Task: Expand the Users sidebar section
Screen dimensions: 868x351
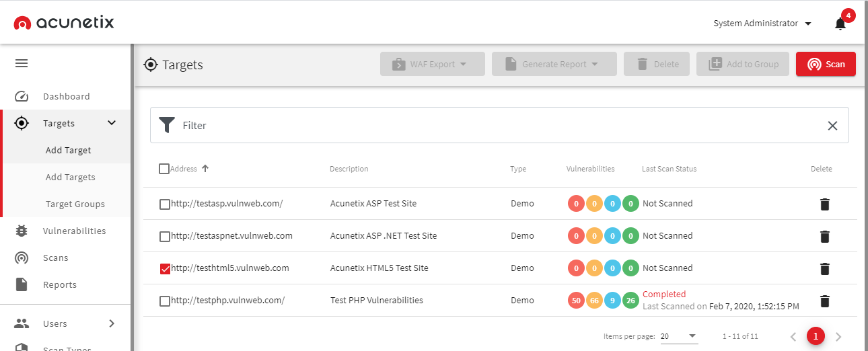Action: point(112,323)
